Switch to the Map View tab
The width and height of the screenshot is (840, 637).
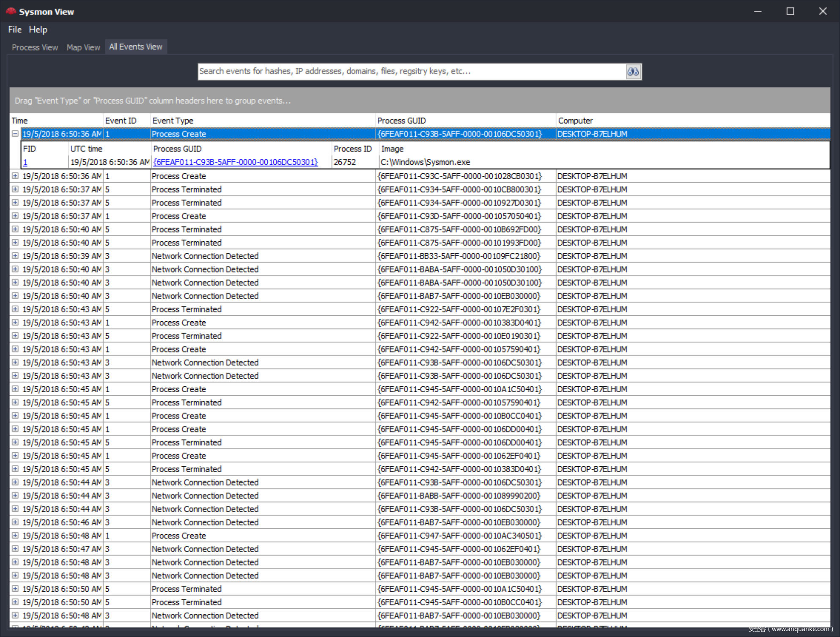coord(83,47)
